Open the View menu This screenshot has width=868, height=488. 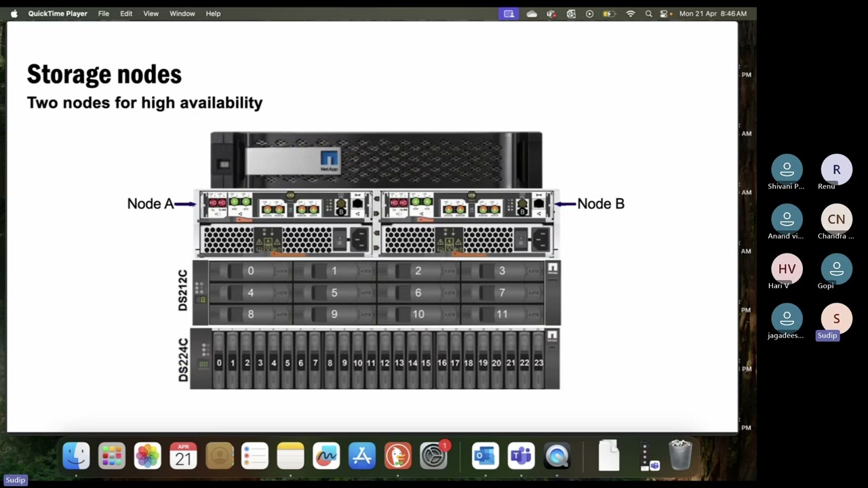151,14
